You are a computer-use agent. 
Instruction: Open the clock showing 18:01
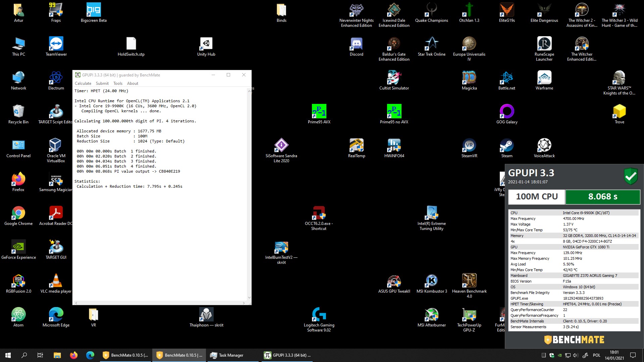coord(614,355)
